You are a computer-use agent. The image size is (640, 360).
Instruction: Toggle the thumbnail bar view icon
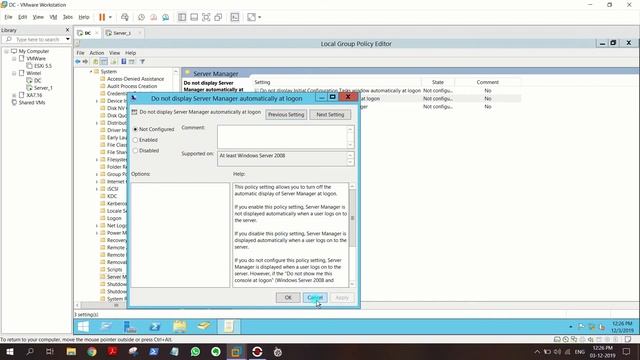194,17
